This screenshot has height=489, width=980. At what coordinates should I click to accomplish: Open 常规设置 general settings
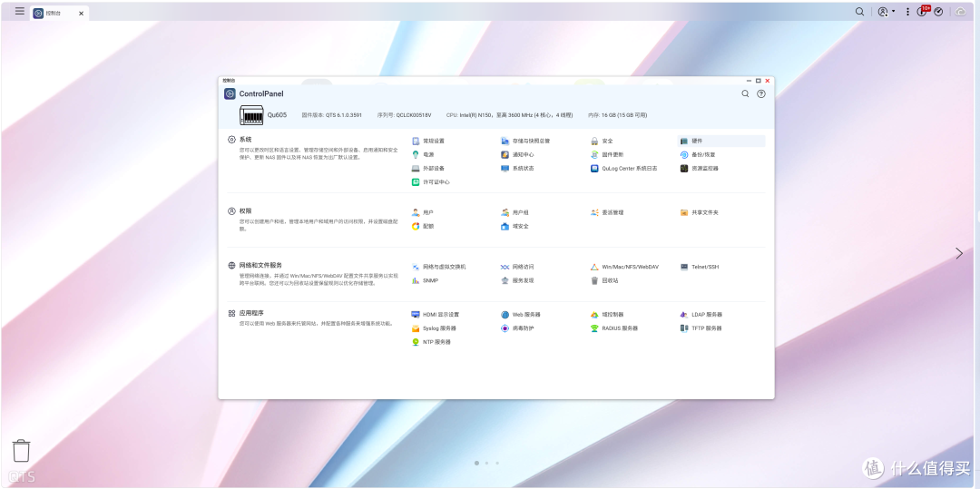click(428, 142)
